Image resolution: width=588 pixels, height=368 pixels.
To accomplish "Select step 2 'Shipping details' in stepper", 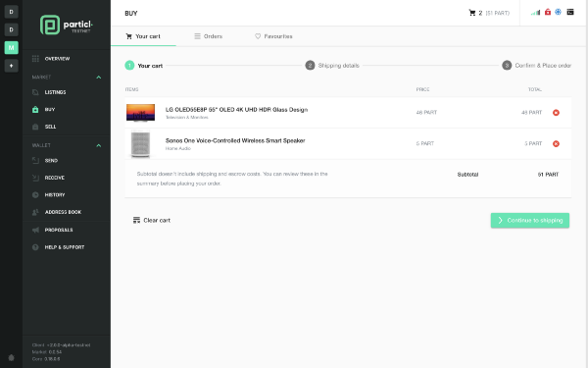I will click(x=332, y=66).
